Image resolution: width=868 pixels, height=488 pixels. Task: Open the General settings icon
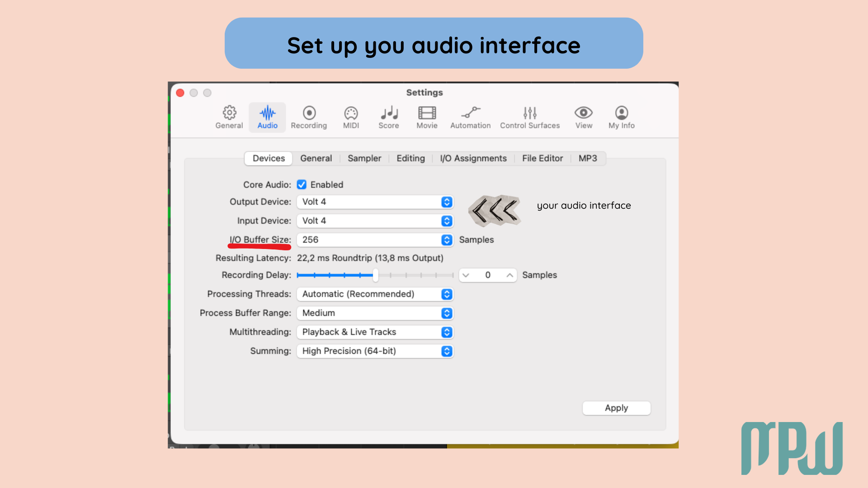[229, 117]
